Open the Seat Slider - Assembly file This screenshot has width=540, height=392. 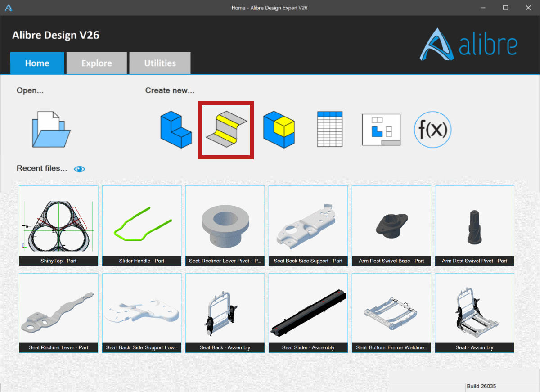[308, 313]
